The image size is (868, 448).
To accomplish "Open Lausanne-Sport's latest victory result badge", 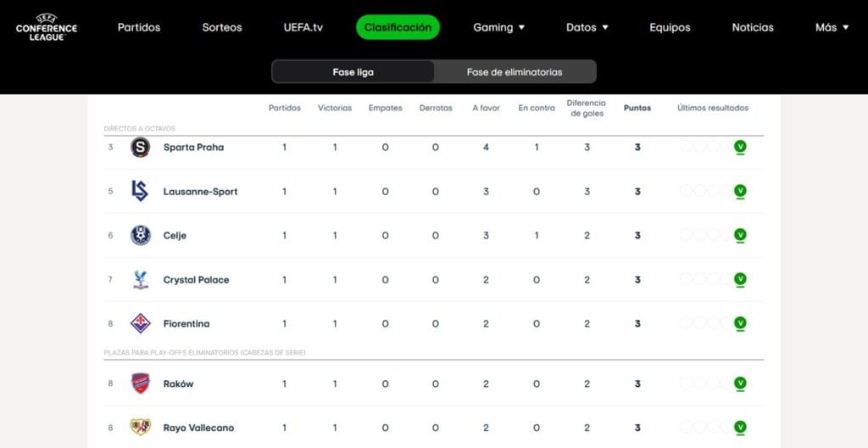I will pyautogui.click(x=740, y=191).
